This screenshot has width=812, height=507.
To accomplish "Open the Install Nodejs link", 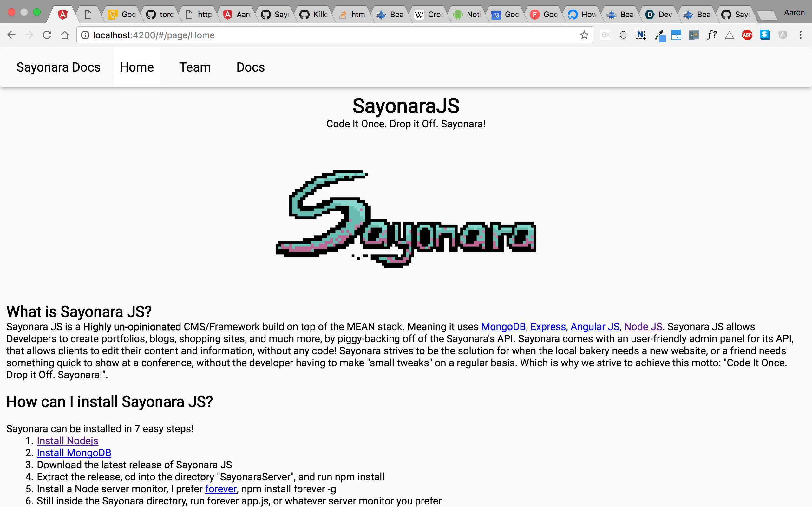I will point(68,440).
